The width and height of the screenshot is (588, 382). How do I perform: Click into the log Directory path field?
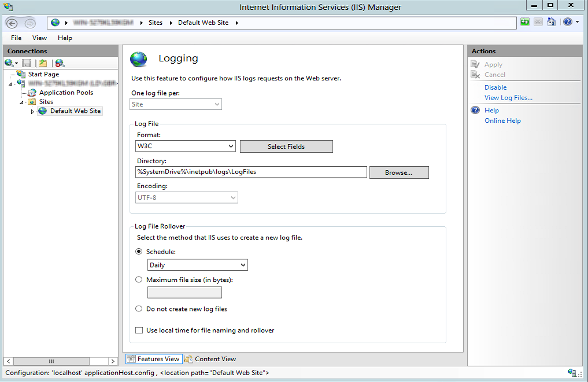pyautogui.click(x=251, y=172)
